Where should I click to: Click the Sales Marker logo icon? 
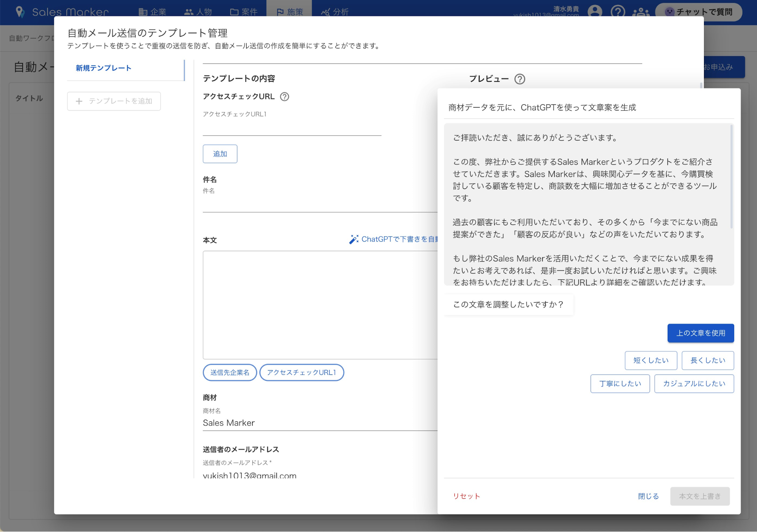coord(20,12)
